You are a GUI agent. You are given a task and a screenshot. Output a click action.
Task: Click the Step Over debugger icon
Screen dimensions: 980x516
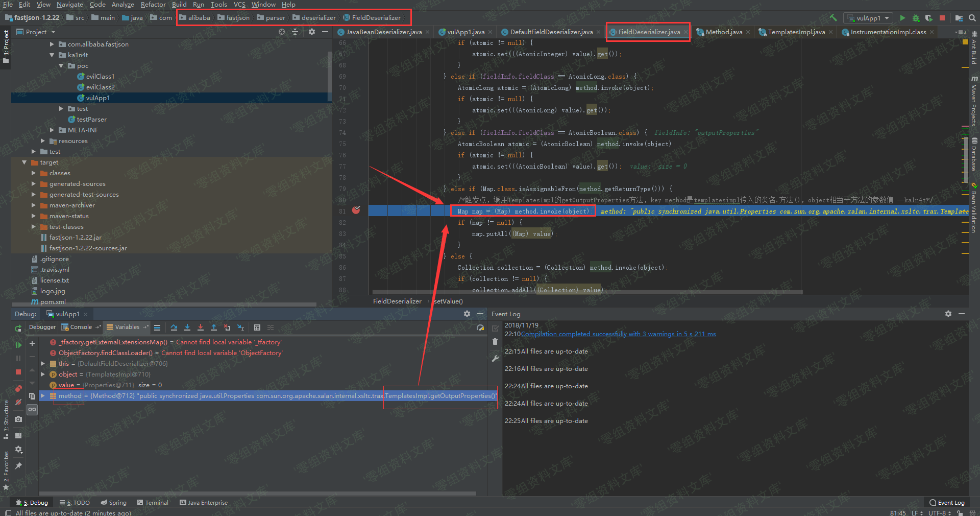[174, 327]
